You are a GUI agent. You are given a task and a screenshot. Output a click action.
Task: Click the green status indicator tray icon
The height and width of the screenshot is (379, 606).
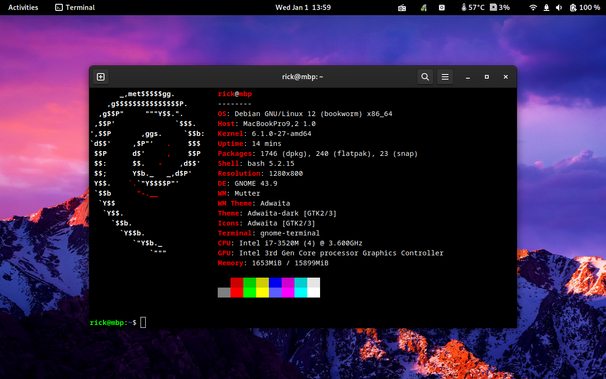(424, 7)
